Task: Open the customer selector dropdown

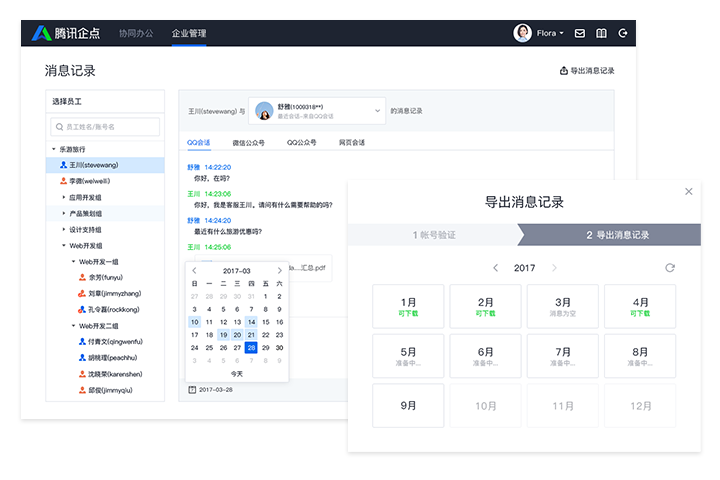Action: (x=317, y=111)
